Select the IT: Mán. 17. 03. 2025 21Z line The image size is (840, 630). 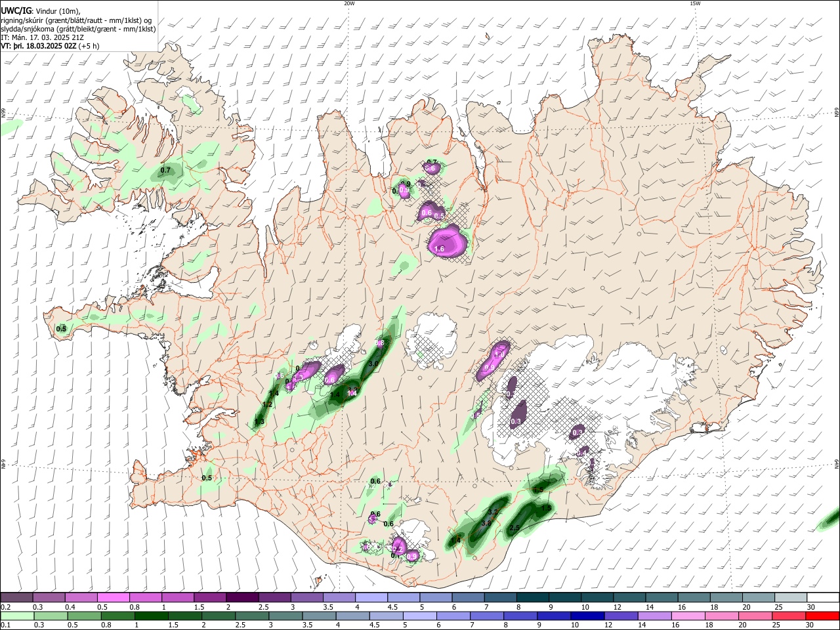coord(42,37)
